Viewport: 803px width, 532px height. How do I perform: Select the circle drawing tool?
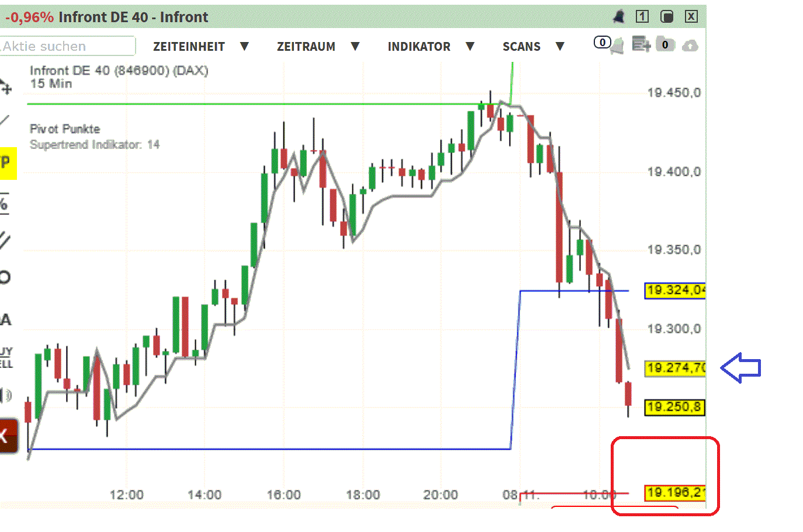pyautogui.click(x=5, y=277)
